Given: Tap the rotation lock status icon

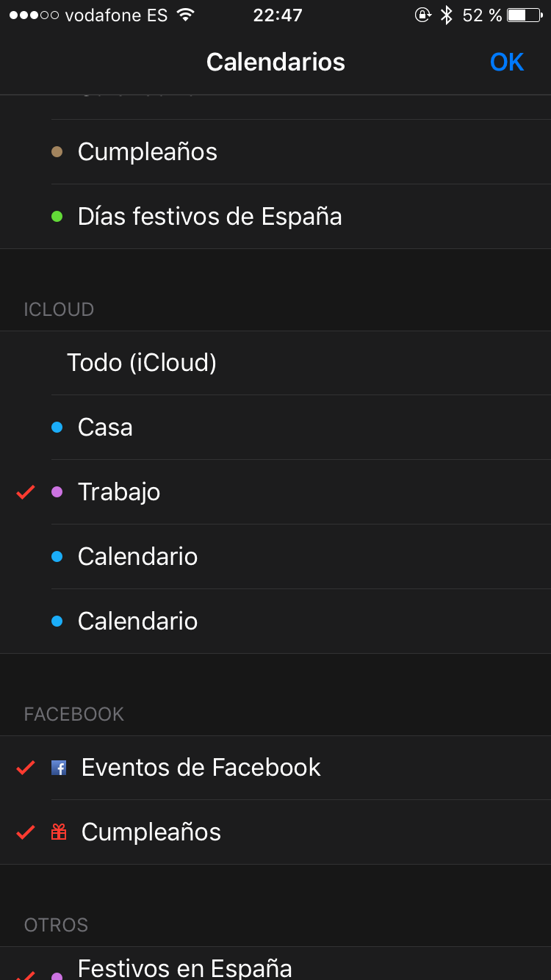Looking at the screenshot, I should tap(422, 15).
